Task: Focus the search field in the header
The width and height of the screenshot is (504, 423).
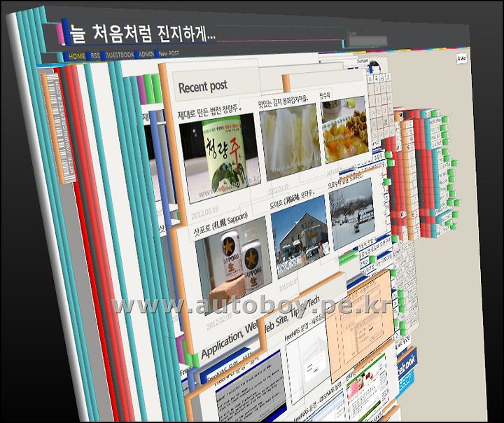Action: [367, 41]
